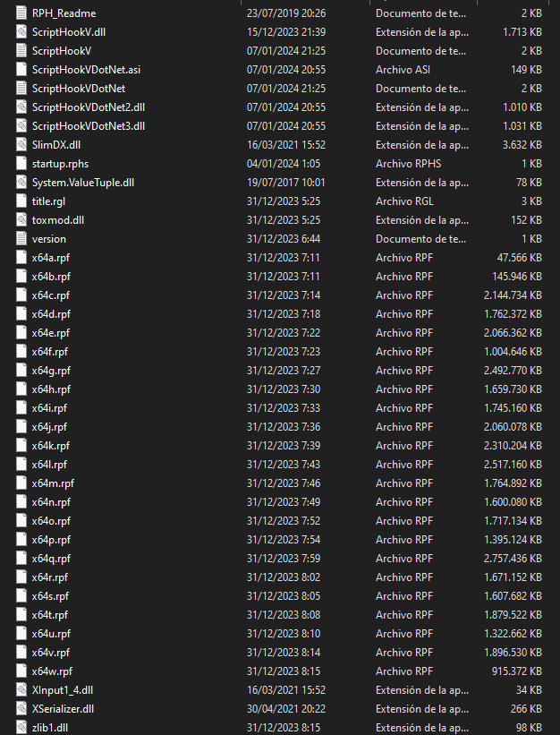Click the ScriptHookV.dll file icon
The height and width of the screenshot is (735, 560).
tap(21, 32)
